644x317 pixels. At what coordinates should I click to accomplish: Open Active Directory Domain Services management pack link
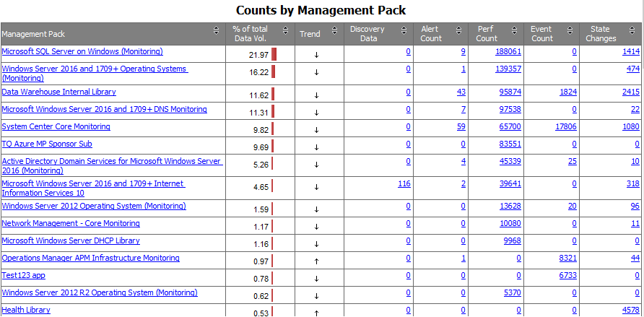(112, 166)
